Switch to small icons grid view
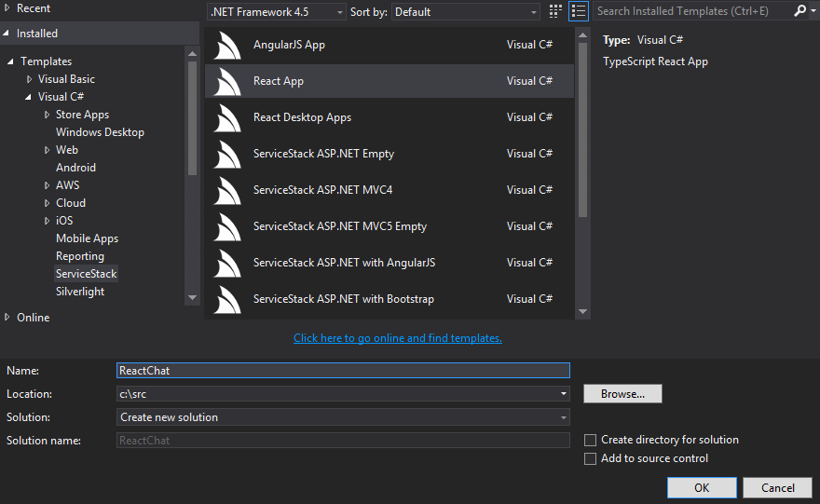The width and height of the screenshot is (820, 504). point(556,12)
